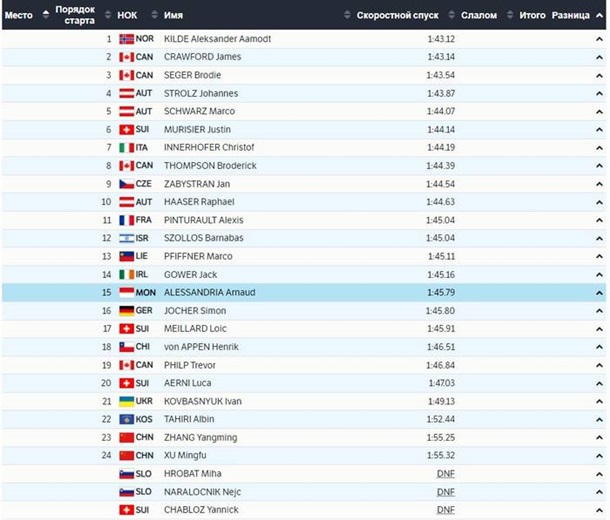Sort results by Слалом column header
610x520 pixels.
coord(479,15)
